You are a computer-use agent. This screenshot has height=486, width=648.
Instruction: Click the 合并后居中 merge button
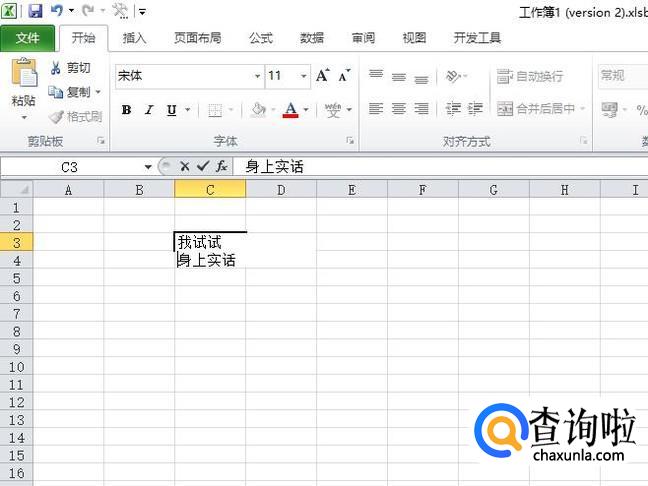pyautogui.click(x=536, y=109)
